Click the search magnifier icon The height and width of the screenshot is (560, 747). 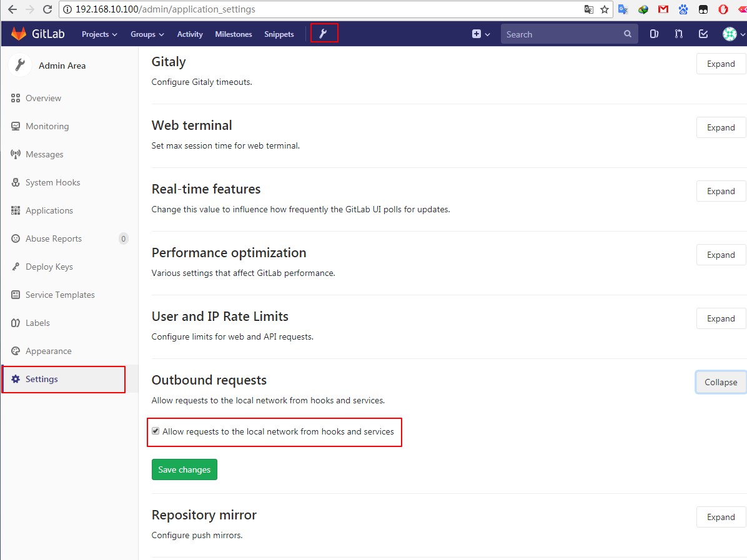(x=628, y=34)
